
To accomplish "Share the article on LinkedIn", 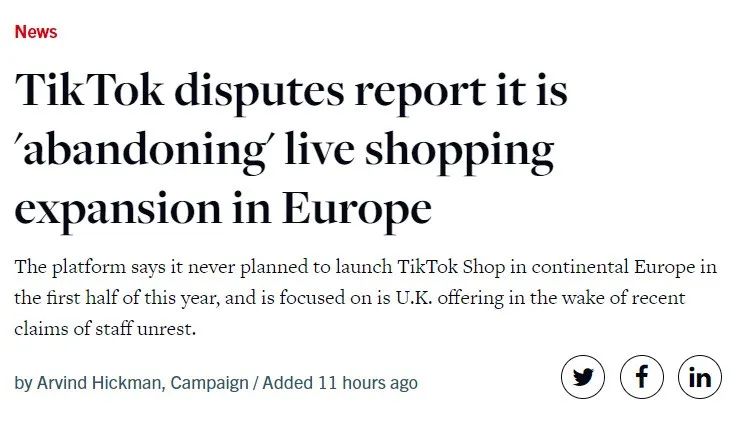I will coord(700,378).
